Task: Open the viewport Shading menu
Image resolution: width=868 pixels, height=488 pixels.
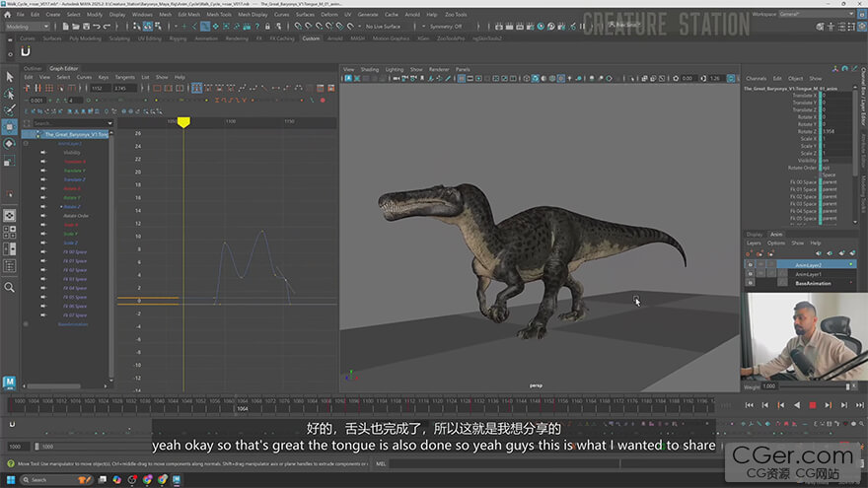Action: 369,69
